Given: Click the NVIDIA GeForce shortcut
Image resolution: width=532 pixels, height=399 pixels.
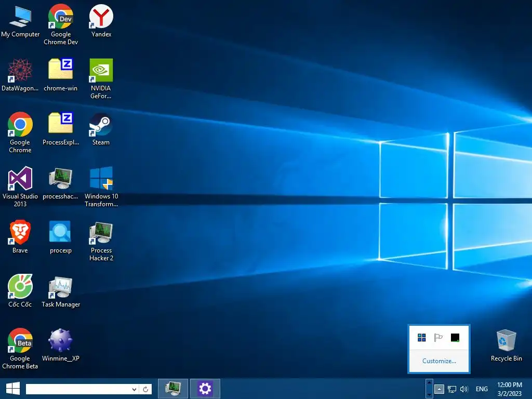Looking at the screenshot, I should click(x=101, y=79).
